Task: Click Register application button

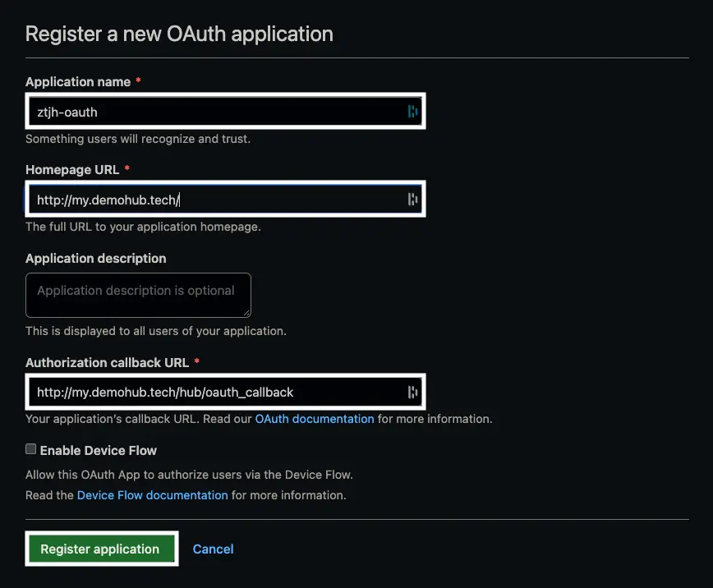Action: click(102, 549)
